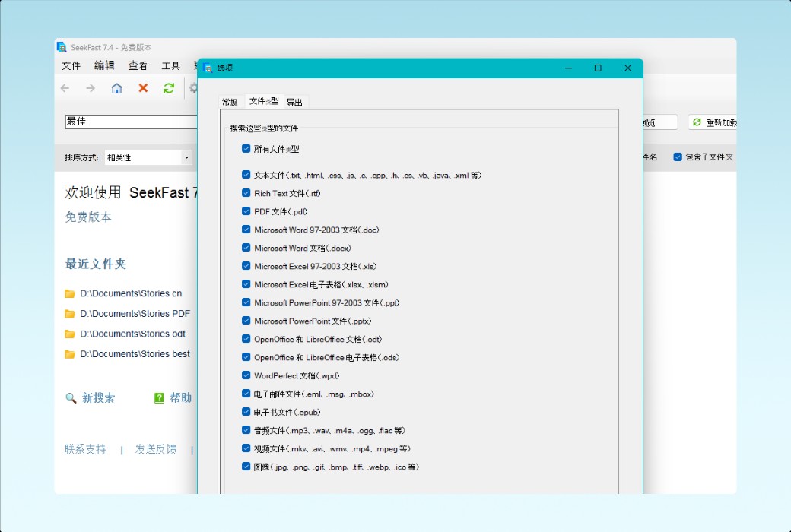Switch to the 常规 tab
Image resolution: width=791 pixels, height=532 pixels.
click(230, 103)
